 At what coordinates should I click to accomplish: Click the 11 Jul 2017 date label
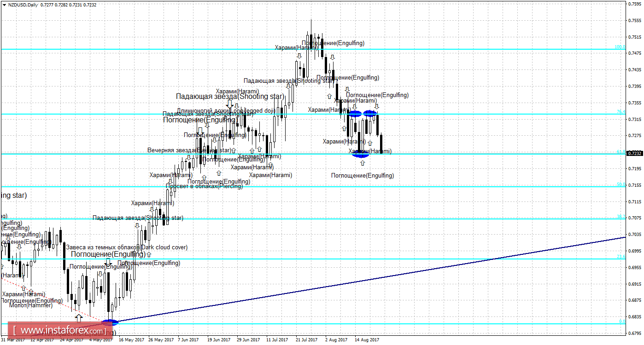[x=277, y=340]
